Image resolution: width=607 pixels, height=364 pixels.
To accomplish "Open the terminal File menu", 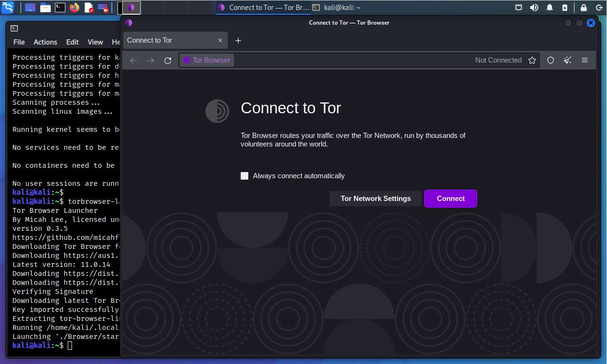I will [x=19, y=42].
